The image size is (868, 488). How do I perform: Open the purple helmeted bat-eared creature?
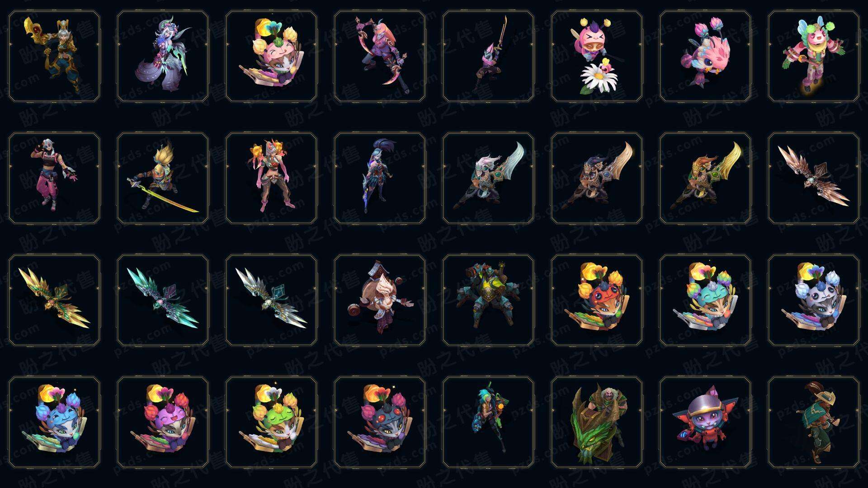click(x=705, y=422)
